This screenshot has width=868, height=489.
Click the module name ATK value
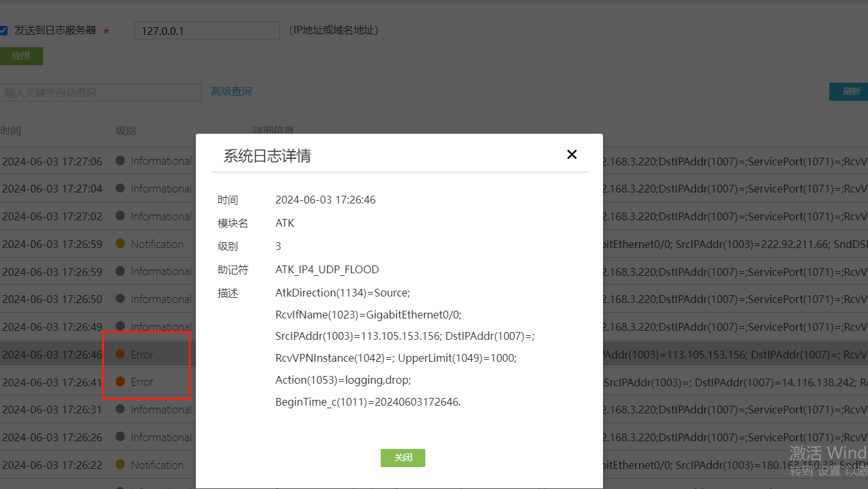pos(285,223)
